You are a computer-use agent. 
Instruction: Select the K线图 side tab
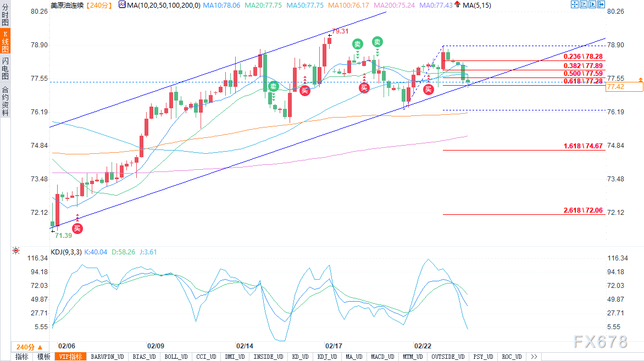5,41
